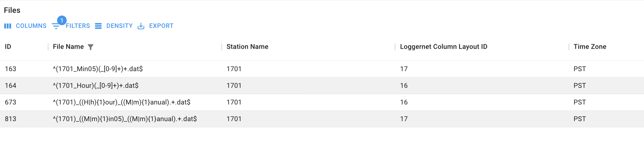Open the COLUMNS panel
The width and height of the screenshot is (644, 141).
click(31, 26)
